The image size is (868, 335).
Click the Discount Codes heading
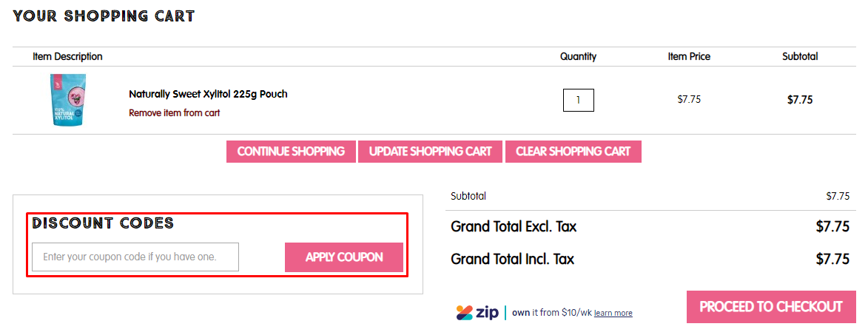103,223
